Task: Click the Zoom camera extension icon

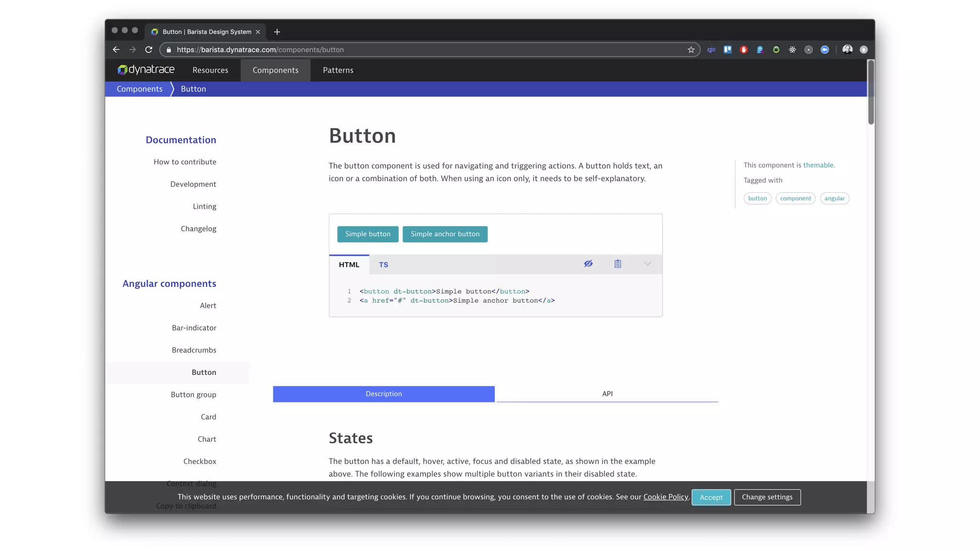Action: click(x=824, y=50)
